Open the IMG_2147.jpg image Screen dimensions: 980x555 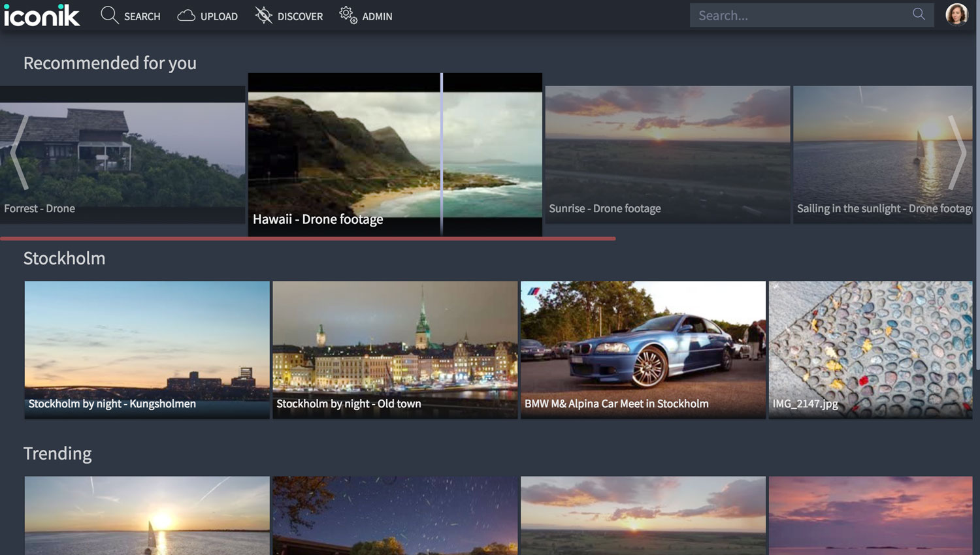point(870,349)
